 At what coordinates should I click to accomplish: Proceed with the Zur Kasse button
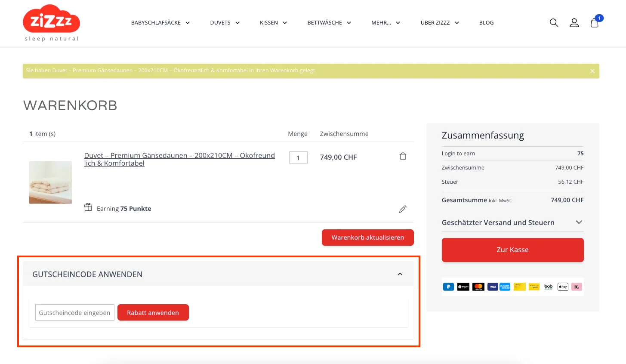513,250
